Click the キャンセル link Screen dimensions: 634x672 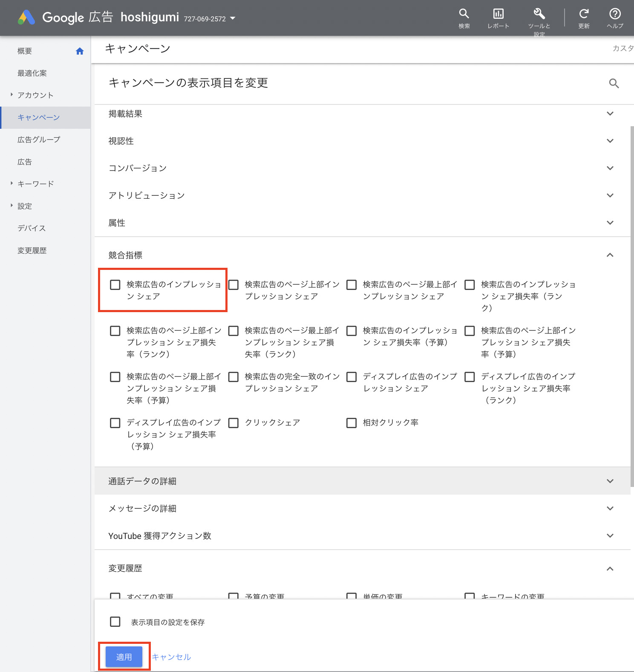pyautogui.click(x=171, y=657)
